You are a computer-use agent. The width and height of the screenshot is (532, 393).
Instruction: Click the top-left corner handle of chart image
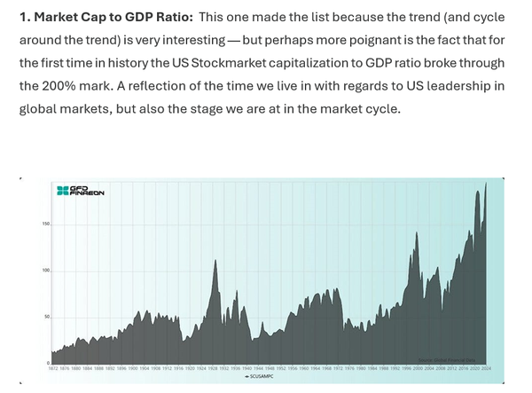tap(20, 178)
